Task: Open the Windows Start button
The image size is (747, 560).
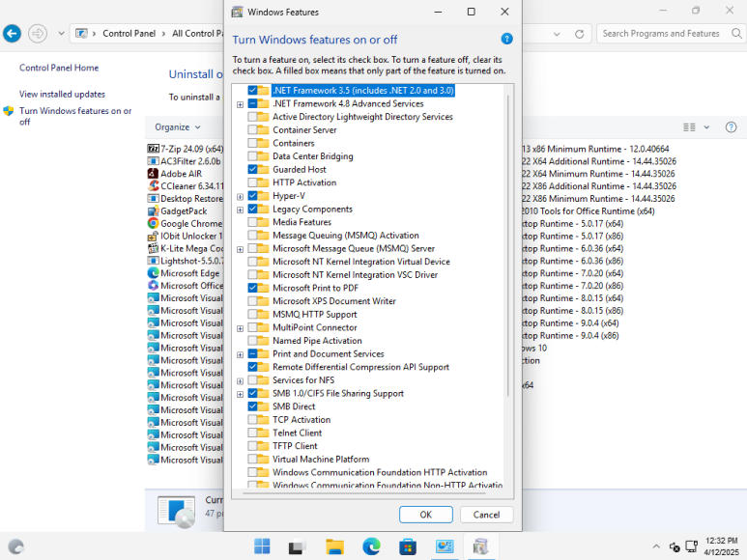Action: click(x=262, y=546)
